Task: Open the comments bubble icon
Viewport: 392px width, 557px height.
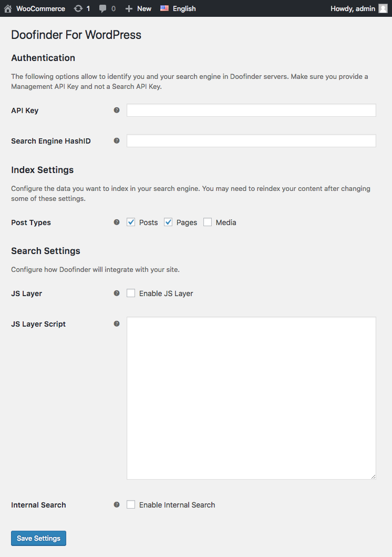Action: click(x=103, y=8)
